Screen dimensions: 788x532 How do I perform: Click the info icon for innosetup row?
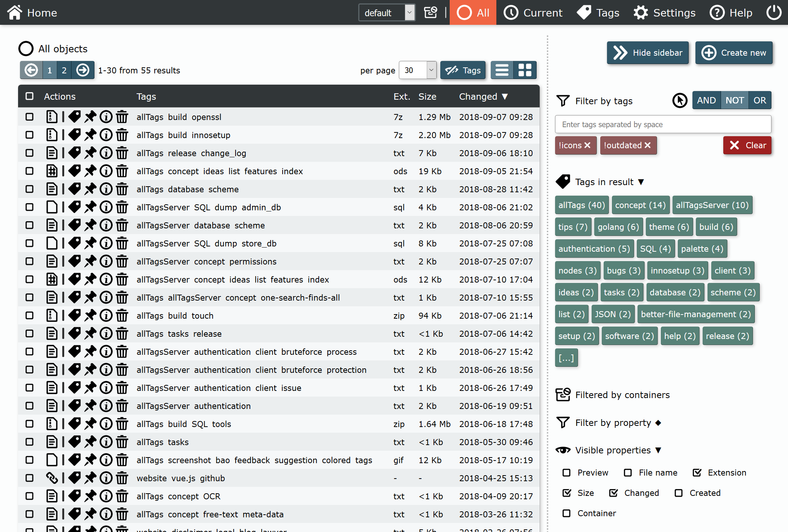[106, 135]
